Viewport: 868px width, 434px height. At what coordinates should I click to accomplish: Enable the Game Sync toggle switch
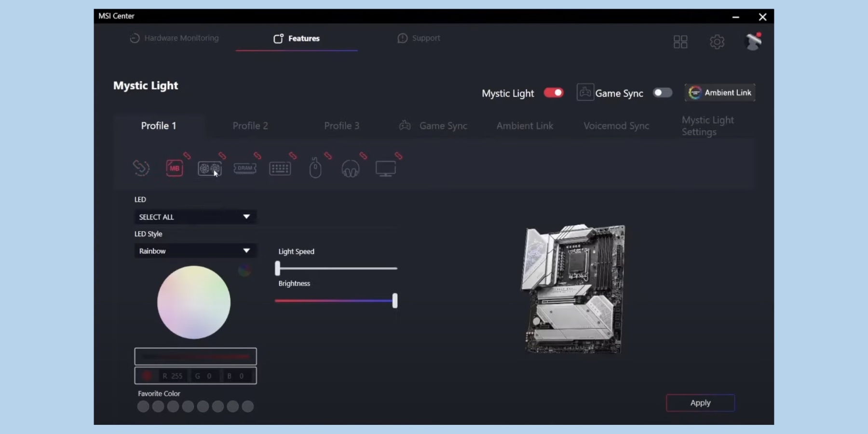tap(662, 93)
